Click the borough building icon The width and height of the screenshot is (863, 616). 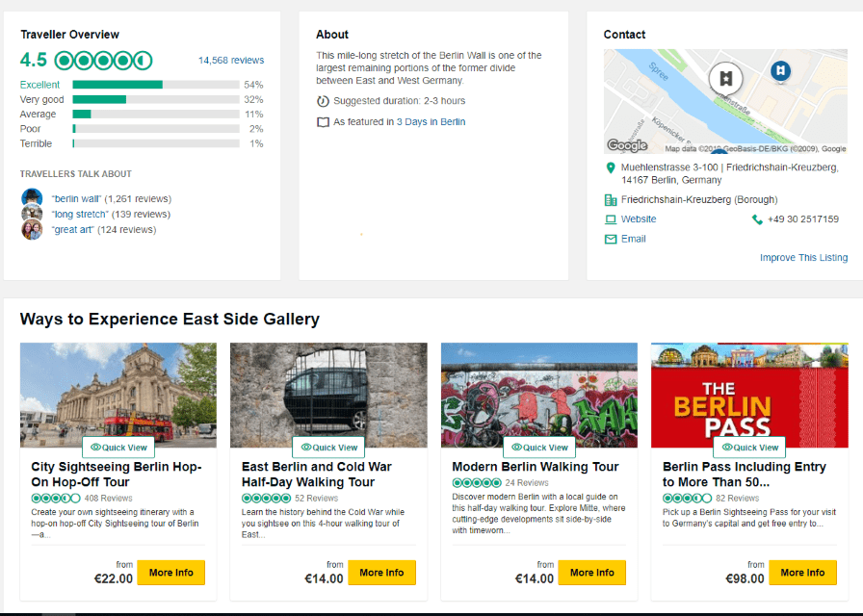610,200
